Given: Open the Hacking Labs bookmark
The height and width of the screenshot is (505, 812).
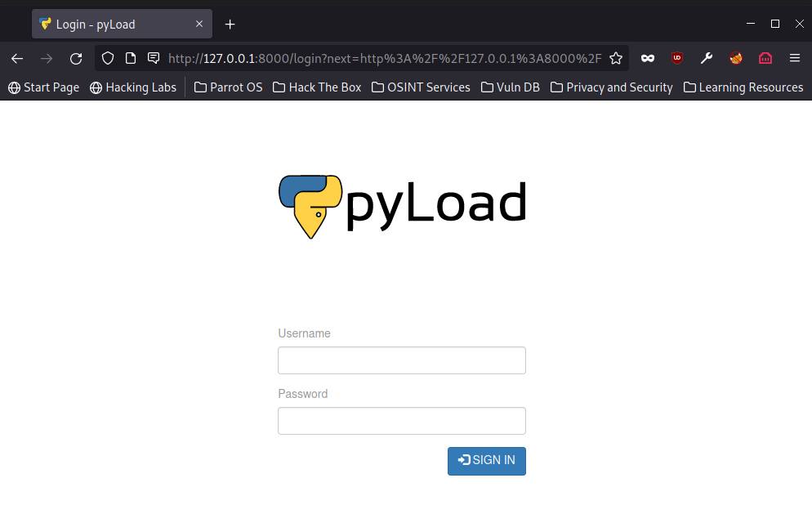Looking at the screenshot, I should [x=133, y=87].
